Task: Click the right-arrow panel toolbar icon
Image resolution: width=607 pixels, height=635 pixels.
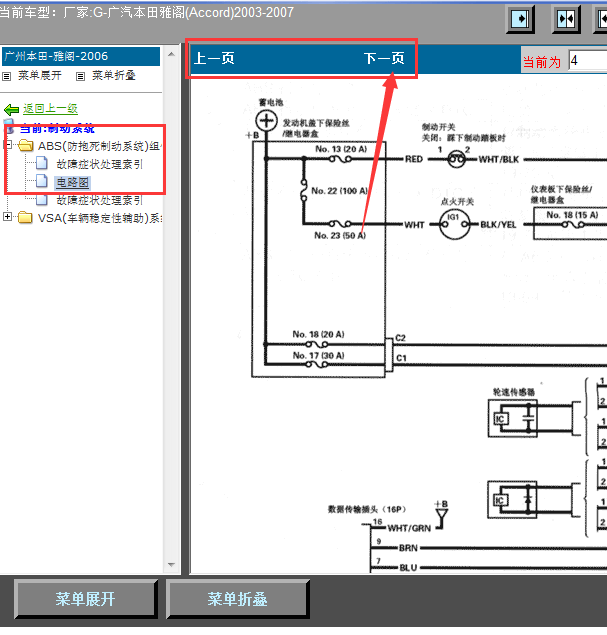Action: click(520, 19)
